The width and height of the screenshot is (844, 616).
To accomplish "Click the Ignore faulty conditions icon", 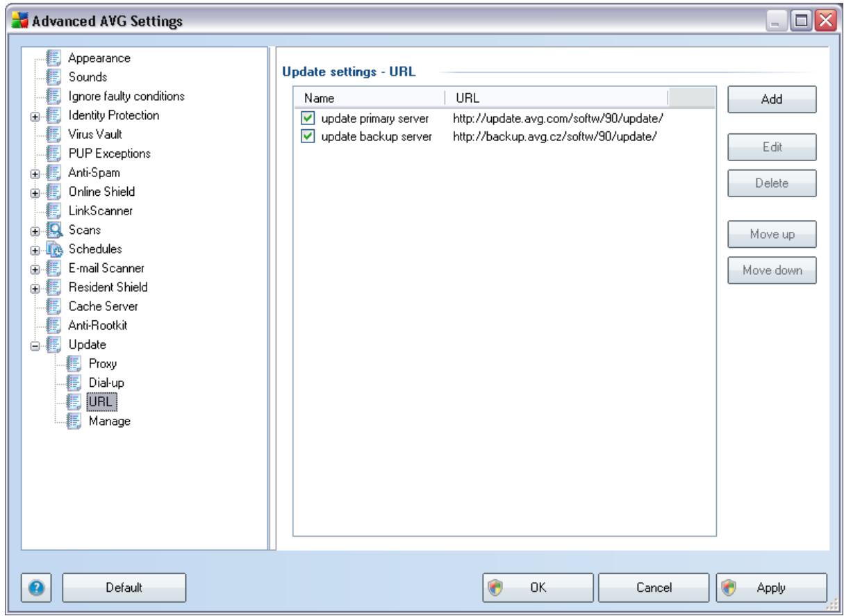I will coord(55,96).
